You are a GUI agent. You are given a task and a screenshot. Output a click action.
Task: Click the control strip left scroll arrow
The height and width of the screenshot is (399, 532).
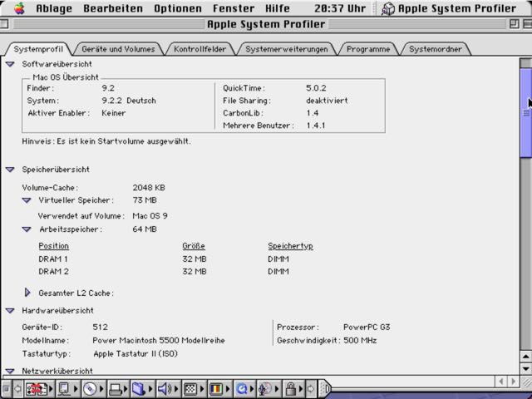17,389
